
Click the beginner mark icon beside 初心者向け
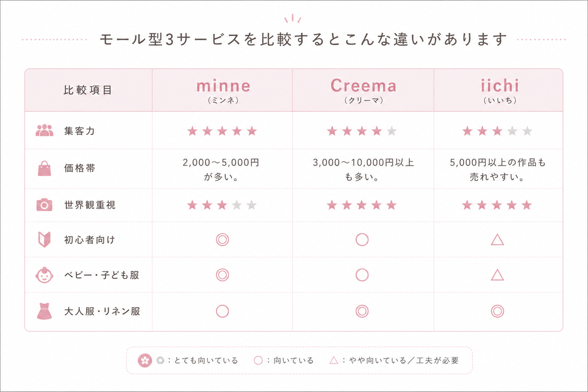(44, 239)
